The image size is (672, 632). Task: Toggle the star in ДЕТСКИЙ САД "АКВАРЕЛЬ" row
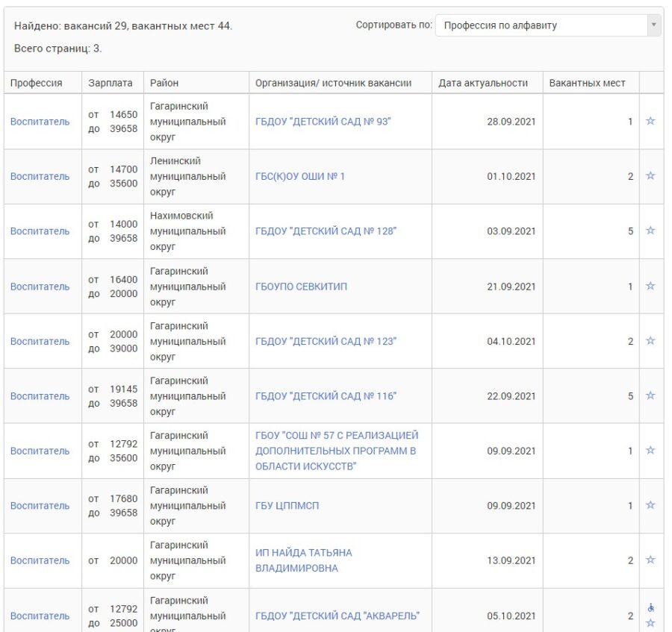(x=650, y=623)
